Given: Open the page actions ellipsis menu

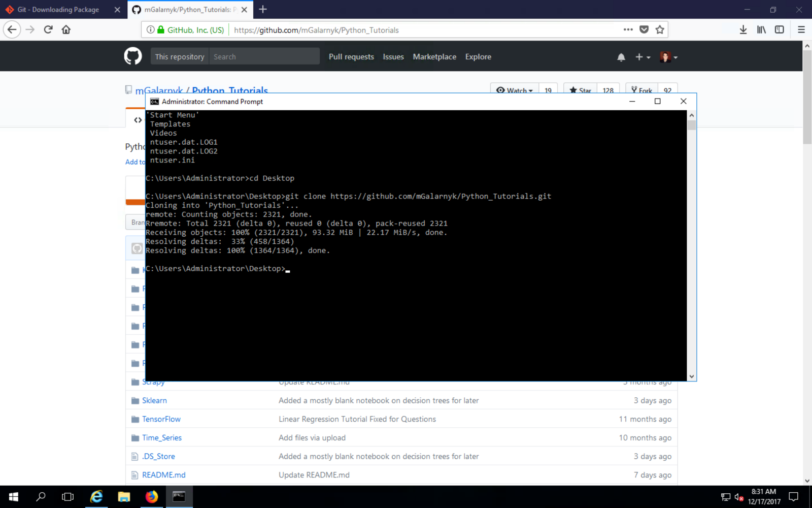Looking at the screenshot, I should point(628,29).
